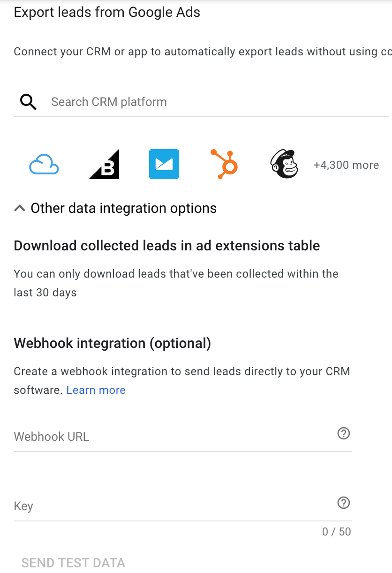Open the Learn more link
This screenshot has width=392, height=573.
coord(96,390)
